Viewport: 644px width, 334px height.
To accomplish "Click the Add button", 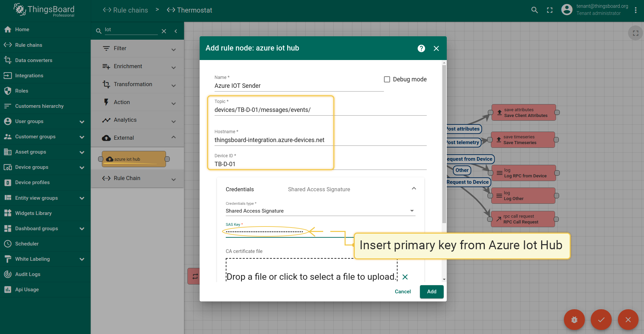I will pos(432,292).
